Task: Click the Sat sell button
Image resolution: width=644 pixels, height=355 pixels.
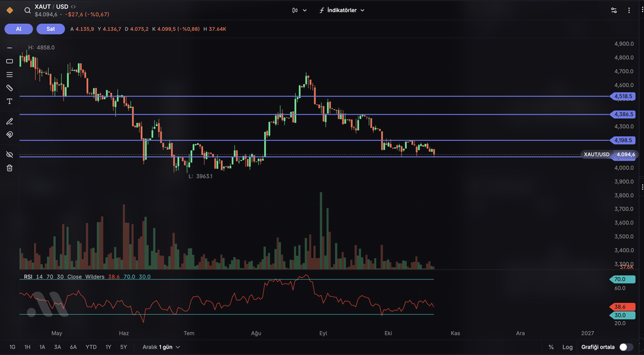Action: tap(50, 29)
